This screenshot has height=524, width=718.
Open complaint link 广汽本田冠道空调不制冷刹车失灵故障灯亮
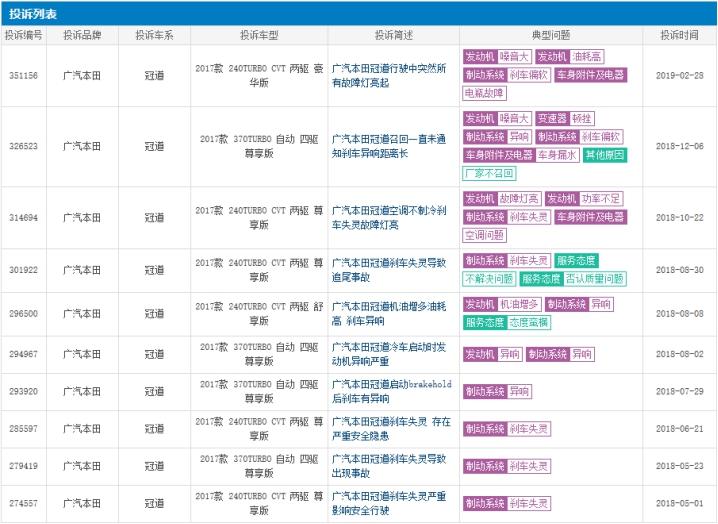(389, 218)
